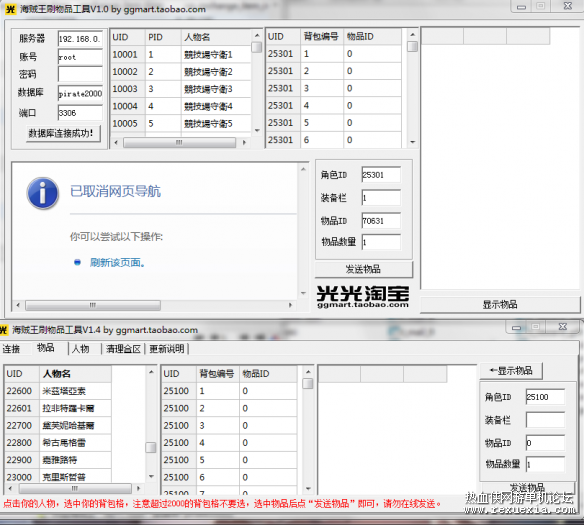The width and height of the screenshot is (584, 525).
Task: Click right arrow of top character list scrollbar
Action: (x=244, y=142)
